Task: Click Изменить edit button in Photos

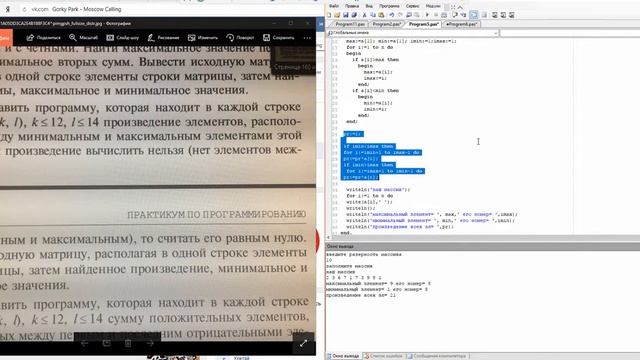Action: coord(203,38)
